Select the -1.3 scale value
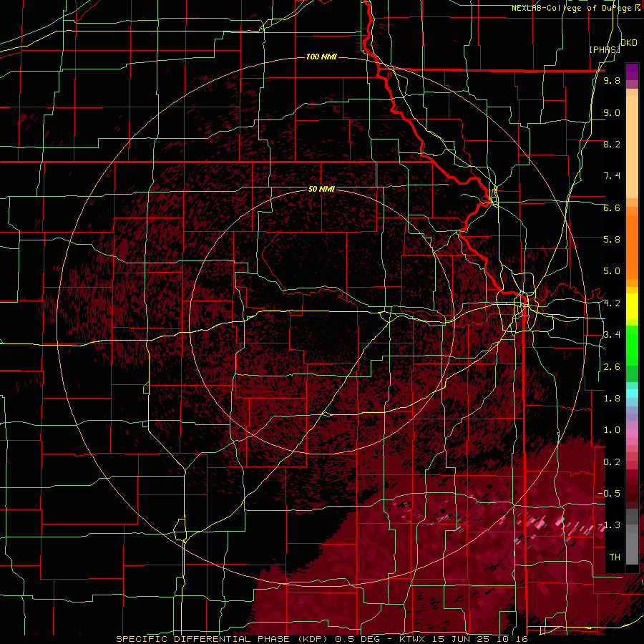Image resolution: width=644 pixels, height=644 pixels. click(609, 525)
